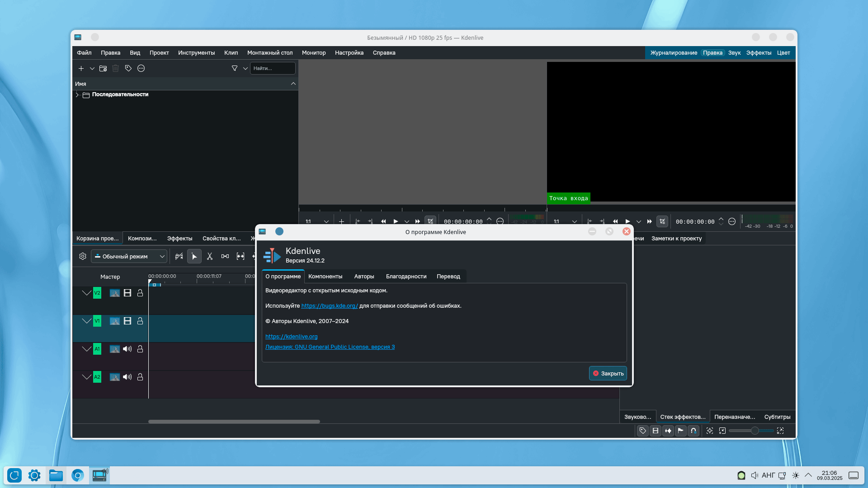Hide video on track V1

127,321
